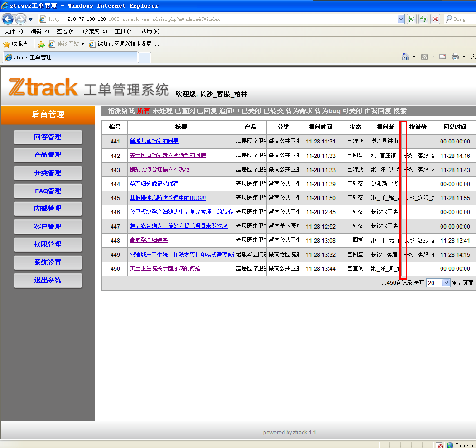Open the 查看(V) menu

(x=66, y=32)
